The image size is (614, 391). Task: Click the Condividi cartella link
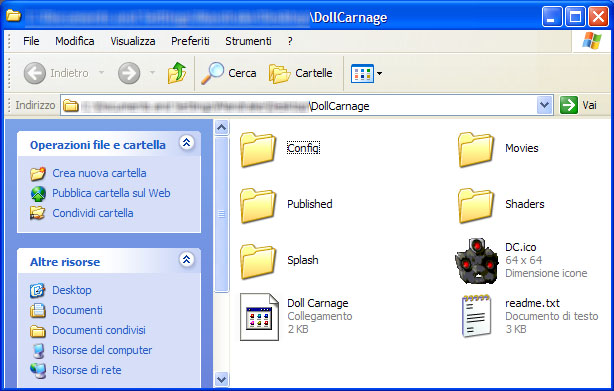(x=93, y=213)
